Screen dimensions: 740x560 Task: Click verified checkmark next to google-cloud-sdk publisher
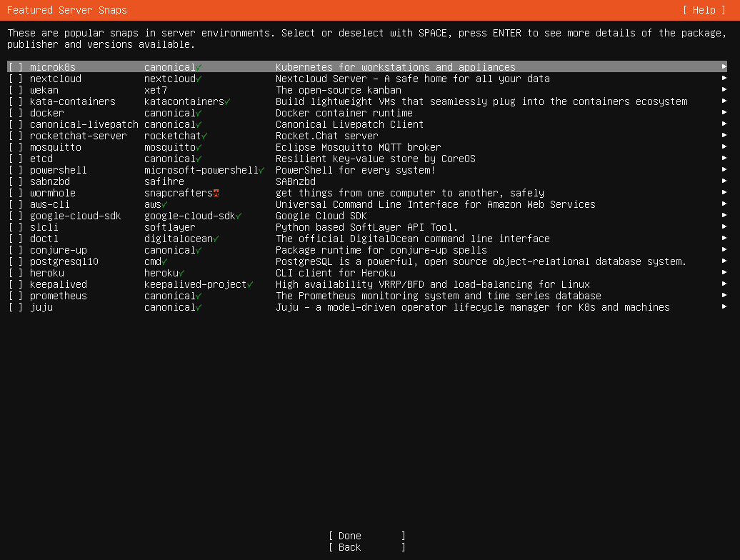(x=239, y=216)
